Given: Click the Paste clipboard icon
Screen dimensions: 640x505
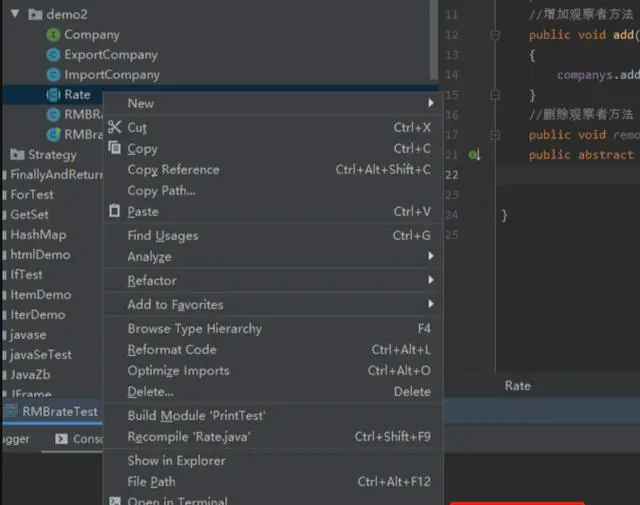Looking at the screenshot, I should (x=114, y=211).
